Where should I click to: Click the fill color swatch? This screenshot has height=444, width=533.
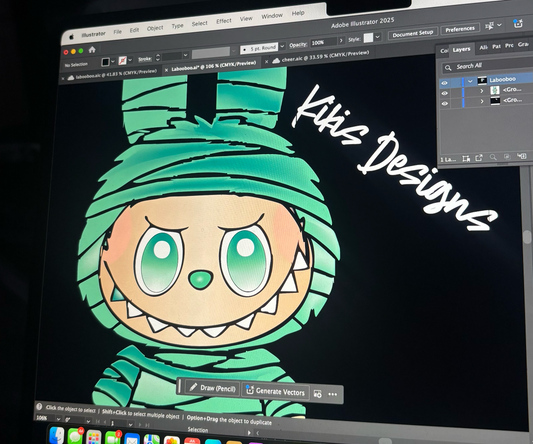105,62
